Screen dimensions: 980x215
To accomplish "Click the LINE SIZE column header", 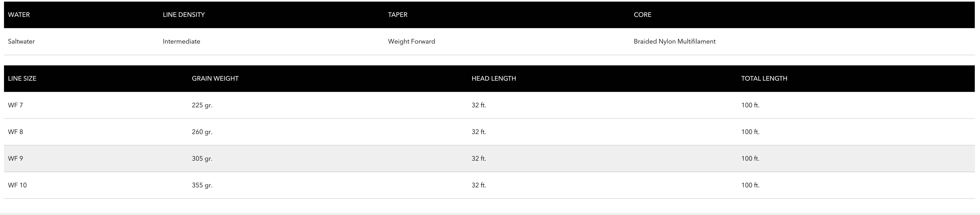I will [x=22, y=78].
